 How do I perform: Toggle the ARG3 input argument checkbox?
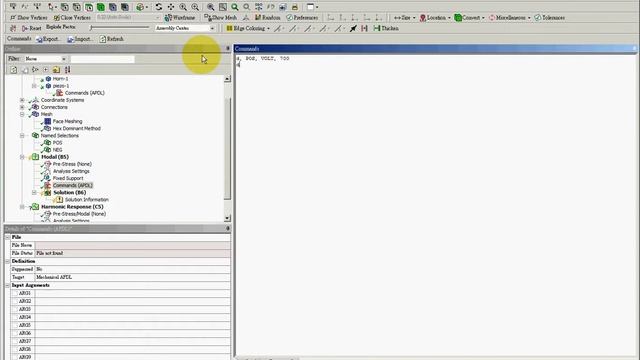tap(15, 309)
